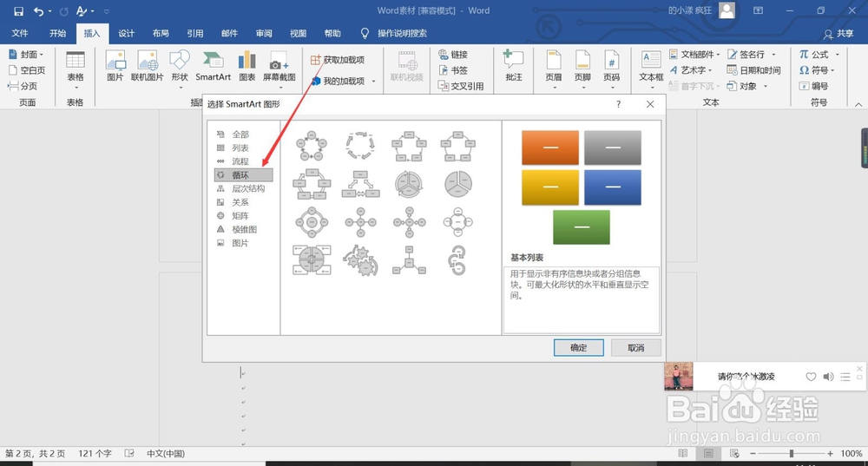The height and width of the screenshot is (466, 868).
Task: Switch to the 视图 View tab
Action: click(298, 33)
